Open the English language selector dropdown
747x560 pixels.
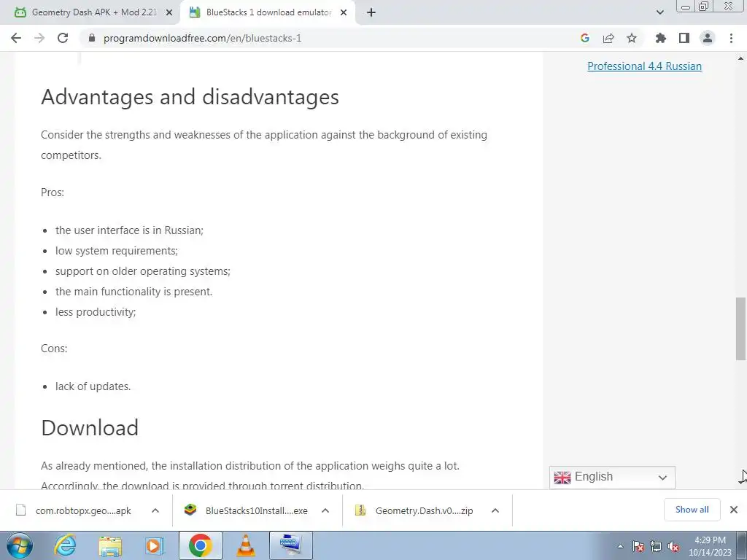click(x=612, y=477)
